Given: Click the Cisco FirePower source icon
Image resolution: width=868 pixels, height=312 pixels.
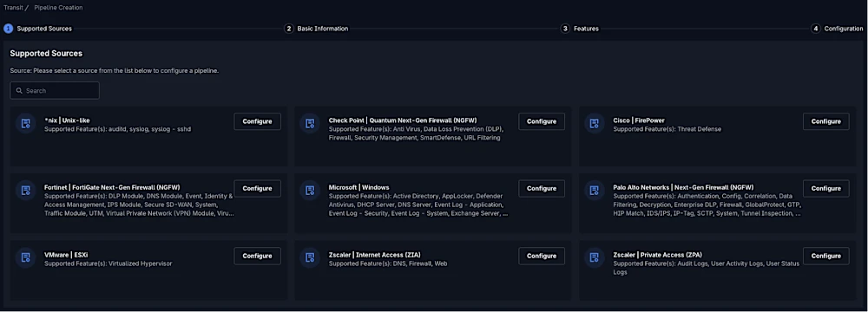Looking at the screenshot, I should tap(595, 123).
